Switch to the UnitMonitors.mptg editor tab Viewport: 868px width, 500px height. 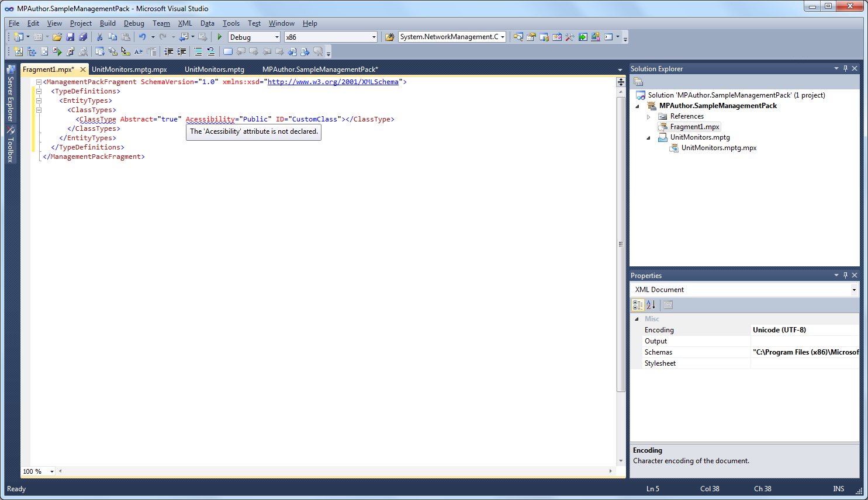[215, 70]
